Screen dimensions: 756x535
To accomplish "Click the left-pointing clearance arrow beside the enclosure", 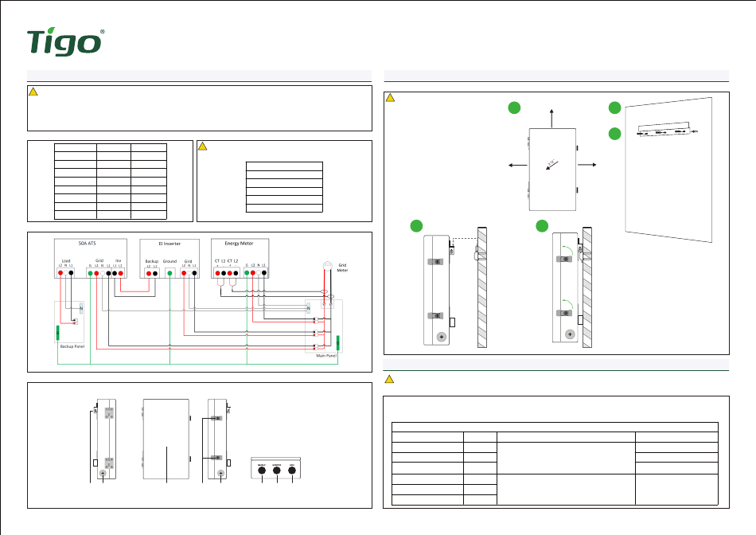I will coord(518,165).
